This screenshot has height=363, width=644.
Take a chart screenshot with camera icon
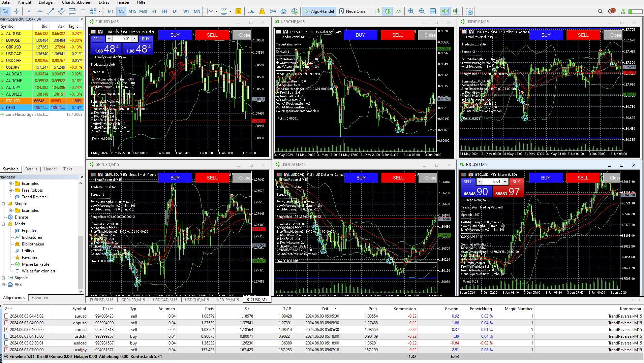click(x=469, y=11)
